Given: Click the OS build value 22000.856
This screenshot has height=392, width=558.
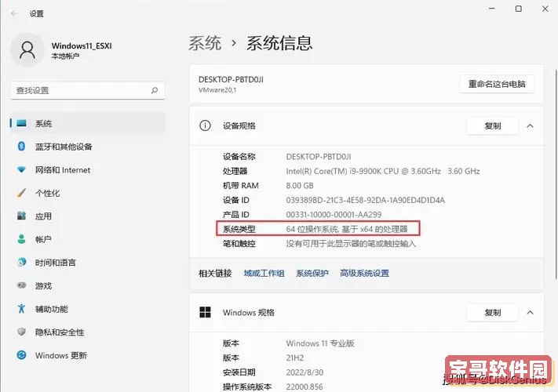Looking at the screenshot, I should tap(305, 387).
